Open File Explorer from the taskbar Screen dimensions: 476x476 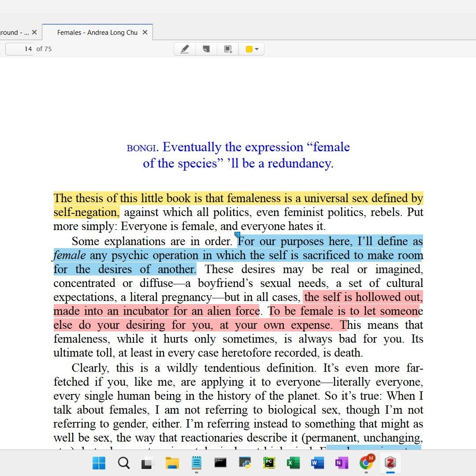(172, 463)
